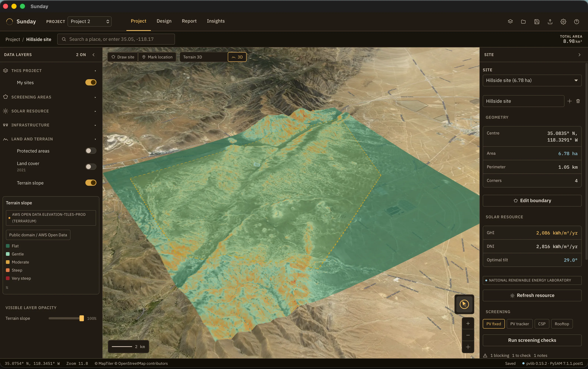The height and width of the screenshot is (369, 588).
Task: Disable Terrain slope layer
Action: 91,183
